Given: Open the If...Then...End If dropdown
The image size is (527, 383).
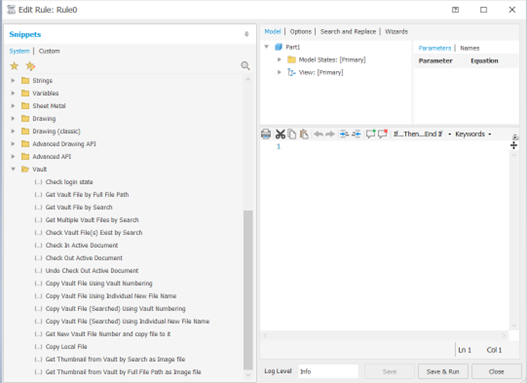Looking at the screenshot, I should coord(422,134).
